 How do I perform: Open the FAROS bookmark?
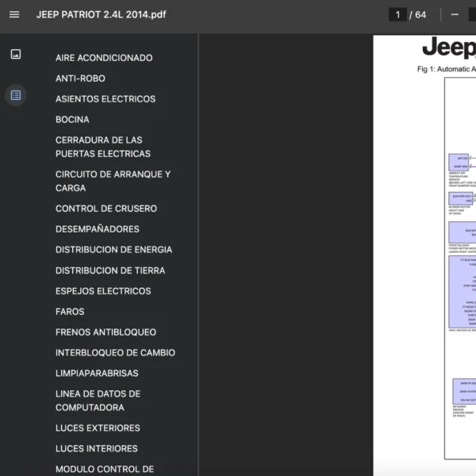(70, 312)
